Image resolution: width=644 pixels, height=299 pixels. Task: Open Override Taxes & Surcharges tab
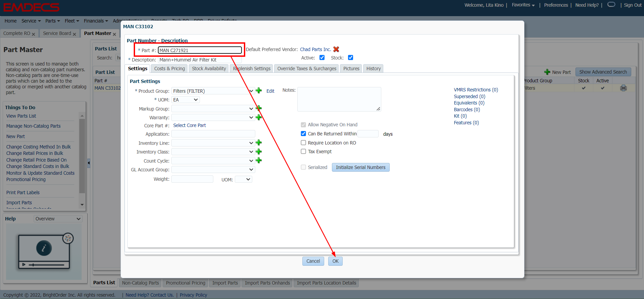pos(307,69)
